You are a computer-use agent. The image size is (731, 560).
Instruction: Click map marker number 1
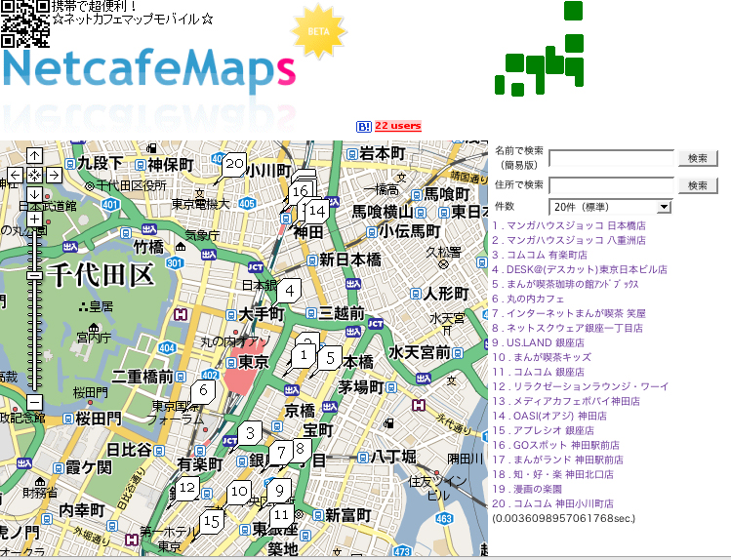tap(304, 355)
